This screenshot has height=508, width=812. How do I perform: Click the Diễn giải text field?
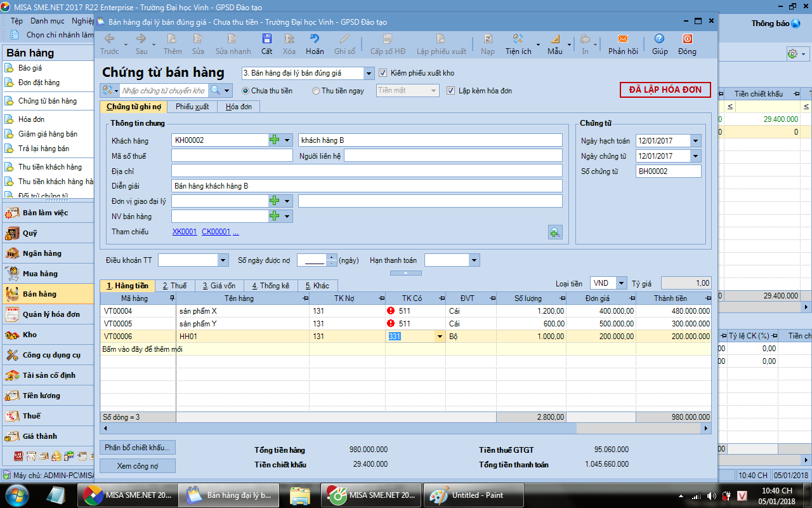[367, 186]
